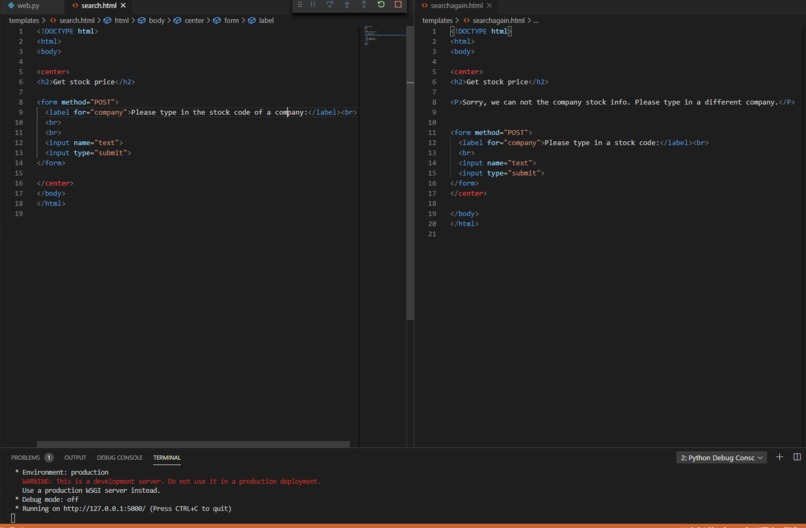Image resolution: width=806 pixels, height=528 pixels.
Task: Click '<h2>Get stock price</h2>' in search.html
Action: [x=86, y=82]
